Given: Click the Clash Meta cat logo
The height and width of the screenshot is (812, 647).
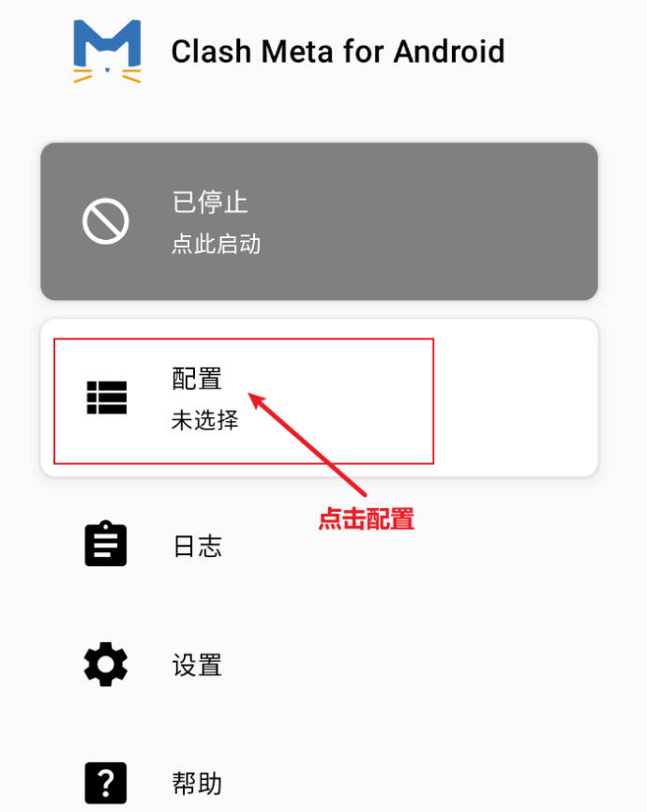Looking at the screenshot, I should coord(107,52).
